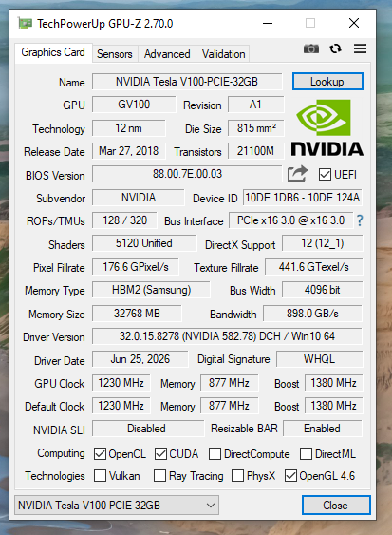The width and height of the screenshot is (392, 535).
Task: Take a screenshot with the camera icon
Action: (x=311, y=48)
